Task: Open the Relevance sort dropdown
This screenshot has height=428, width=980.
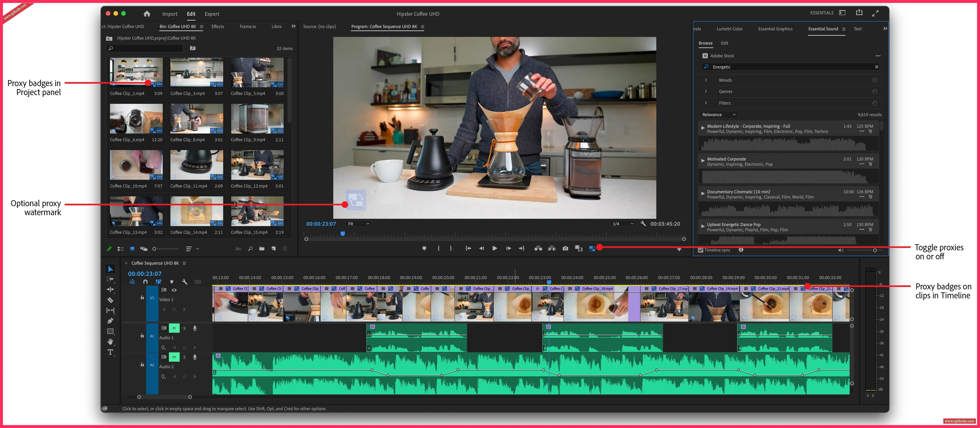Action: (719, 115)
